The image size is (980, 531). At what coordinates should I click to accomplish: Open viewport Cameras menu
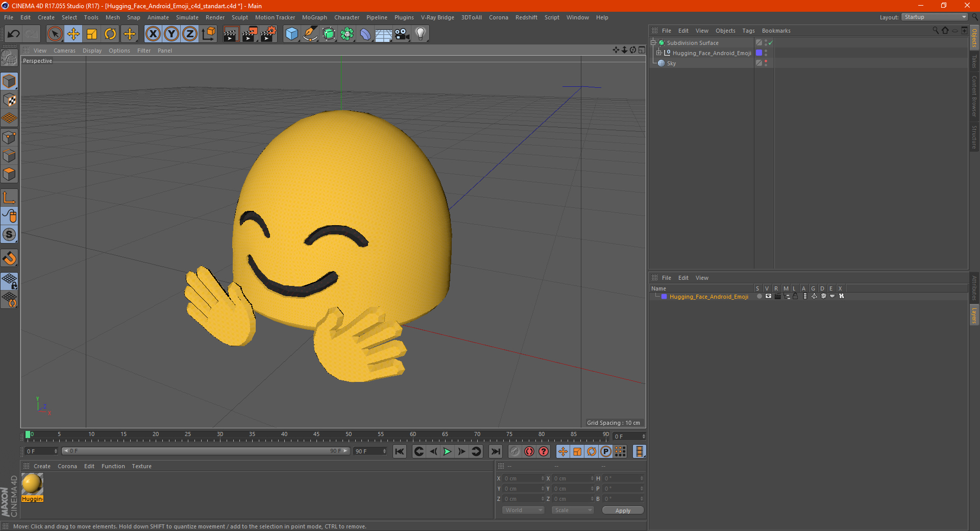click(64, 51)
